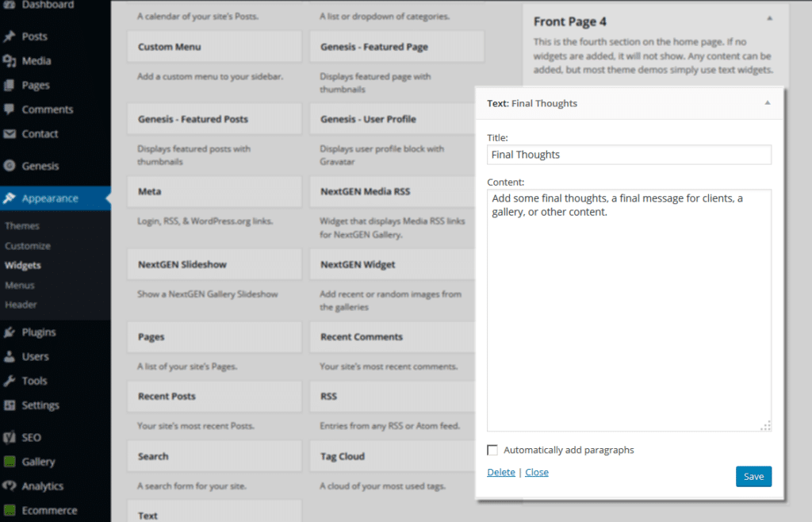Select the Tag Cloud widget
The height and width of the screenshot is (522, 812).
pos(393,456)
